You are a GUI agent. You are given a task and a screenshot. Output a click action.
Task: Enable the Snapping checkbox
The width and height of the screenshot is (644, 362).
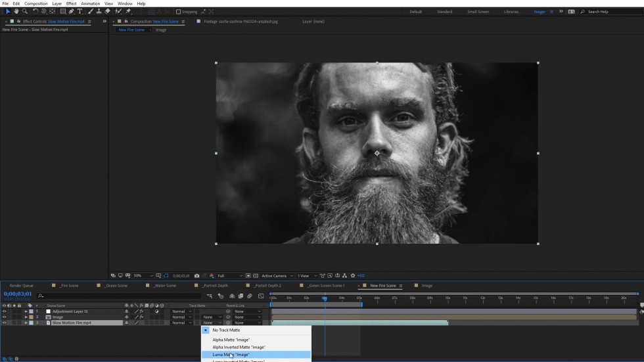click(178, 12)
